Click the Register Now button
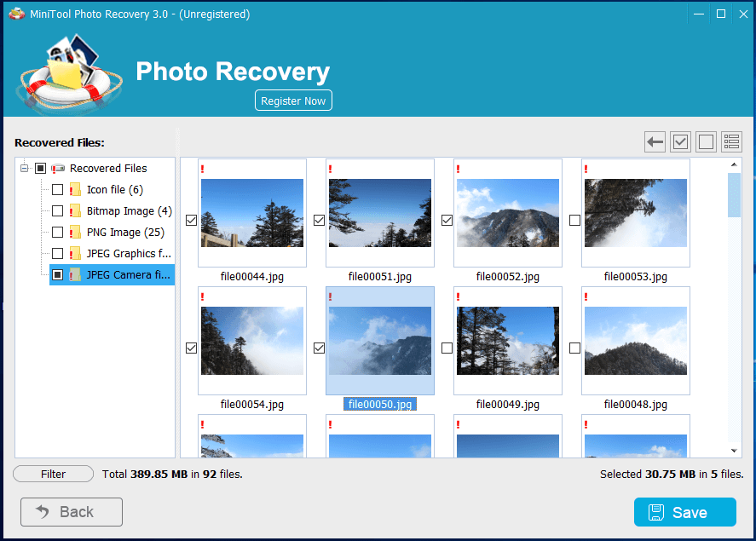The image size is (756, 541). coord(293,101)
